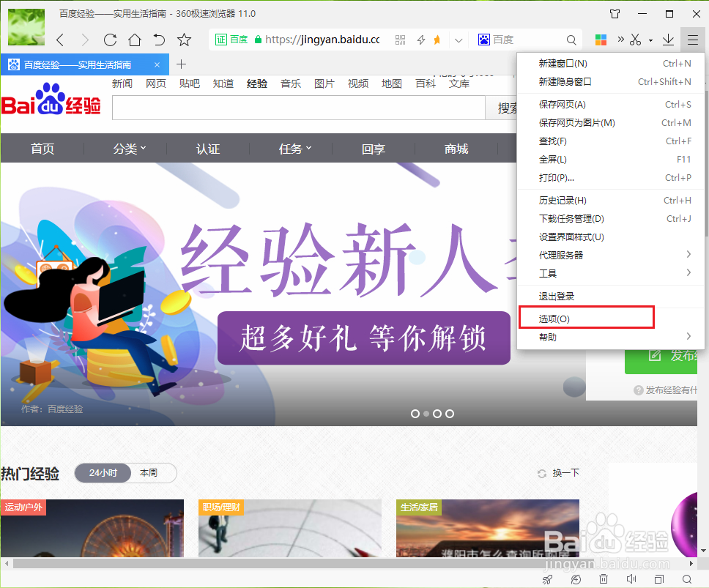
Task: Click the magnifier zoom icon in status bar
Action: tap(687, 578)
